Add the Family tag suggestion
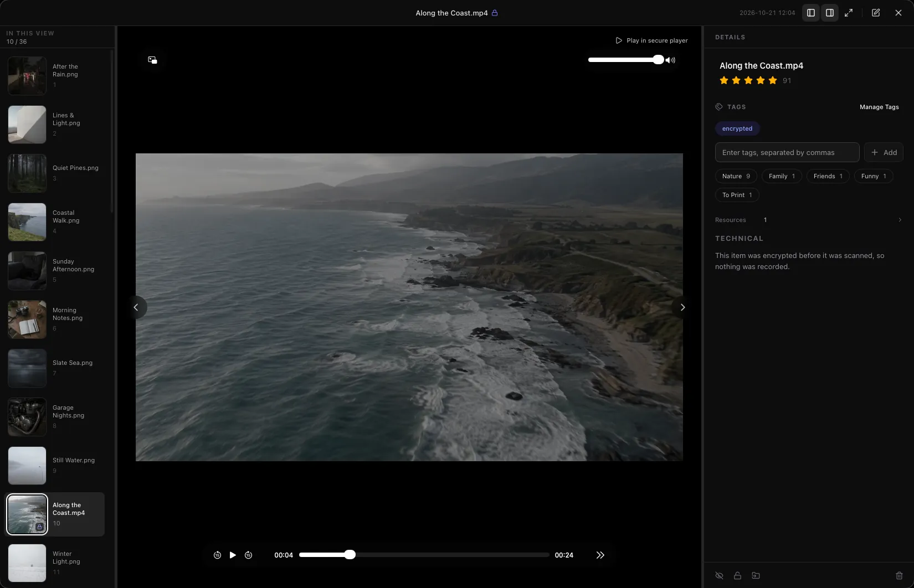Viewport: 914px width, 588px height. (782, 176)
